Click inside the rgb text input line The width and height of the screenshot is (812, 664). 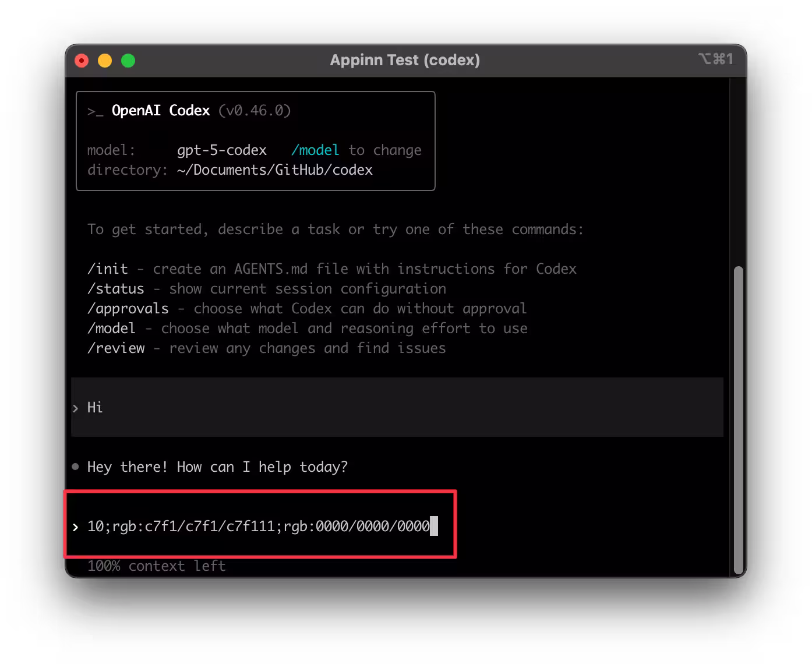tap(258, 527)
